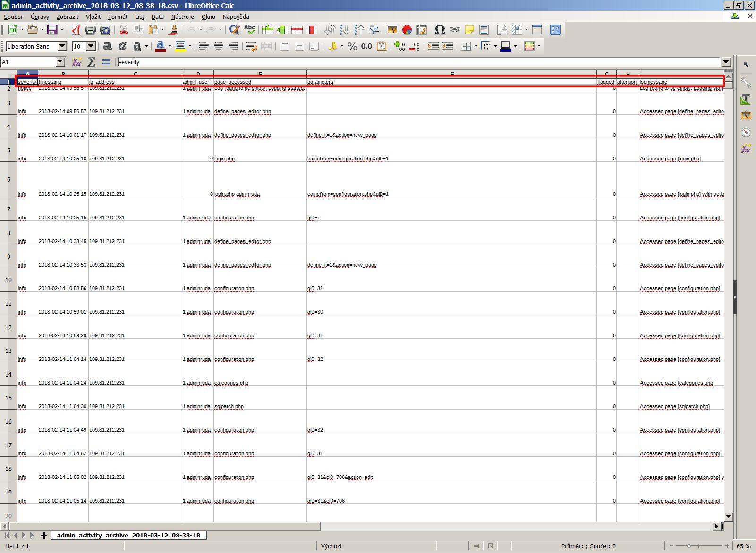Click the add new sheet plus button
Screen dimensions: 756x553
(x=44, y=535)
